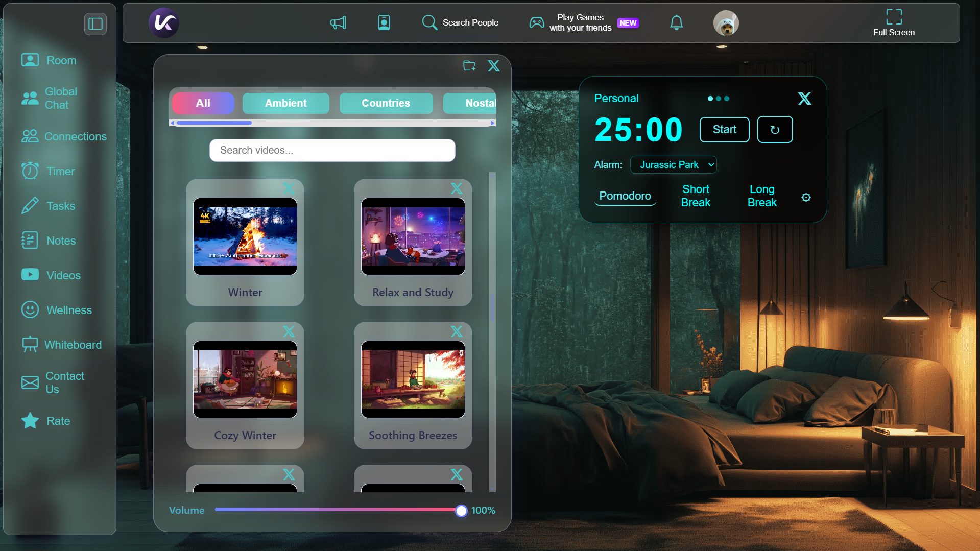This screenshot has width=980, height=551.
Task: Select the Nostalgia category tab
Action: coord(470,103)
